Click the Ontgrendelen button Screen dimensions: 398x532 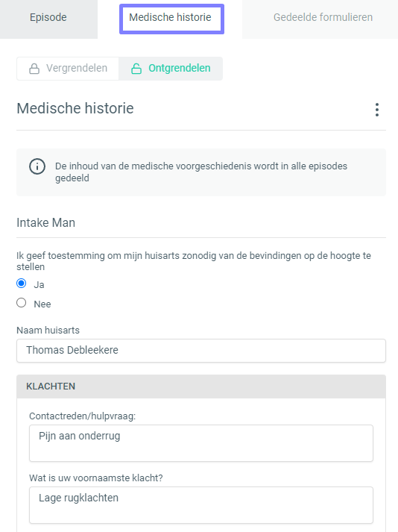(x=171, y=69)
